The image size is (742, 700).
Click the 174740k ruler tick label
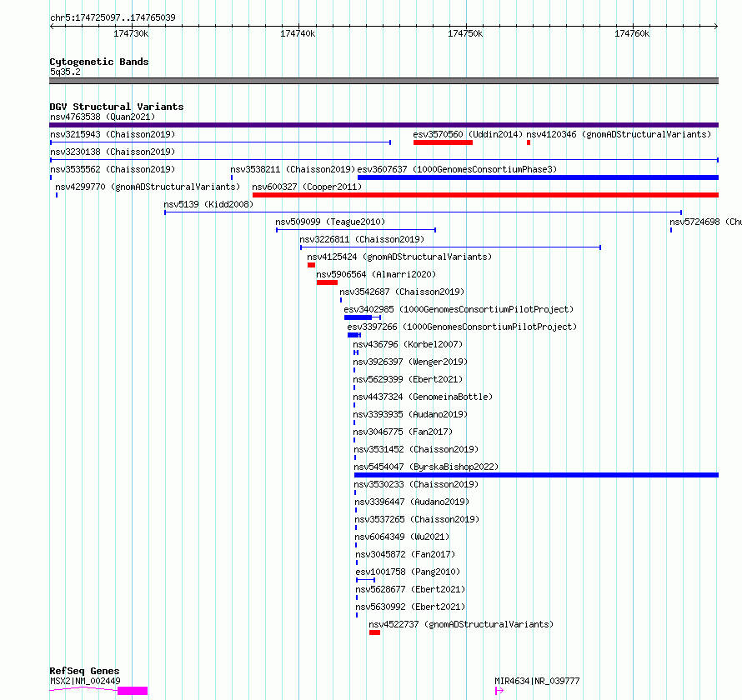pos(298,33)
